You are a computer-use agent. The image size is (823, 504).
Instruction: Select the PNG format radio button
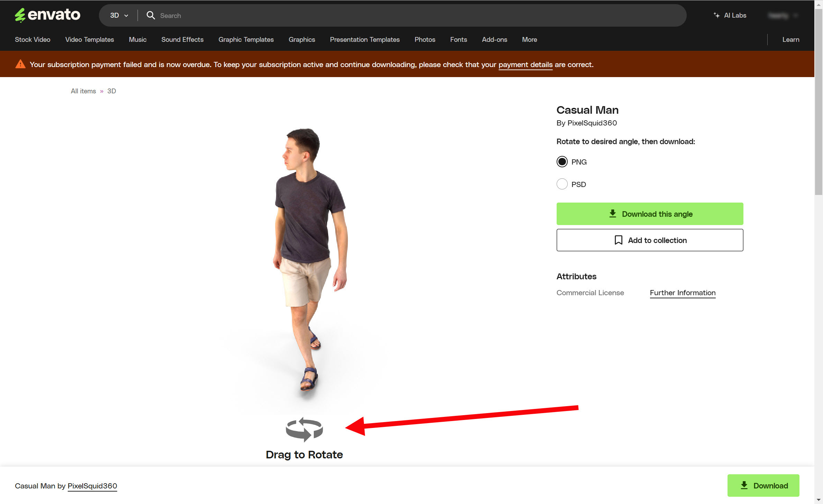562,162
